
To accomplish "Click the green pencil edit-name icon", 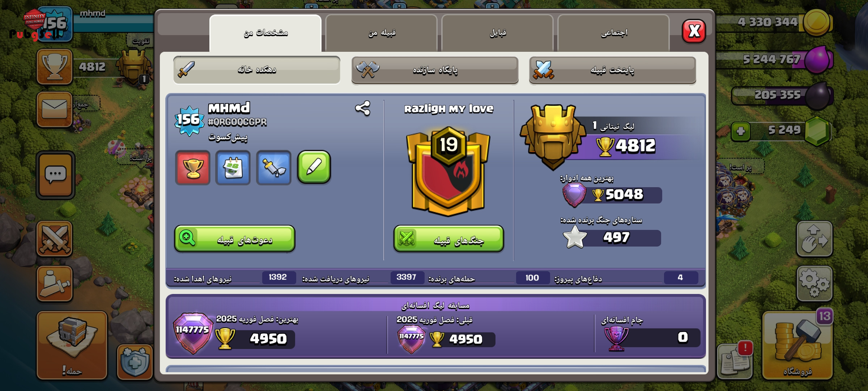I will click(314, 167).
